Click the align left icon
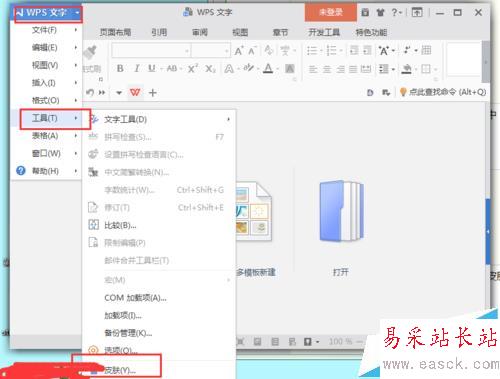The height and width of the screenshot is (379, 500). click(x=313, y=69)
